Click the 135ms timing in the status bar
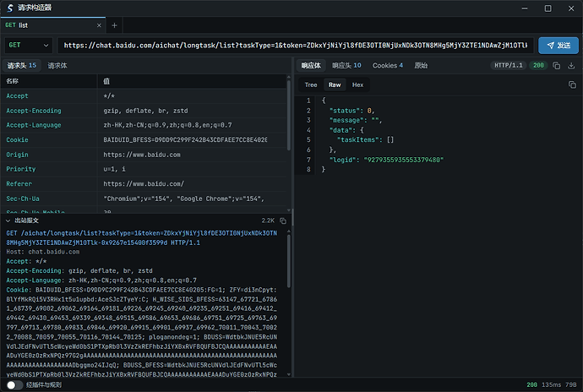The height and width of the screenshot is (392, 583). point(551,385)
